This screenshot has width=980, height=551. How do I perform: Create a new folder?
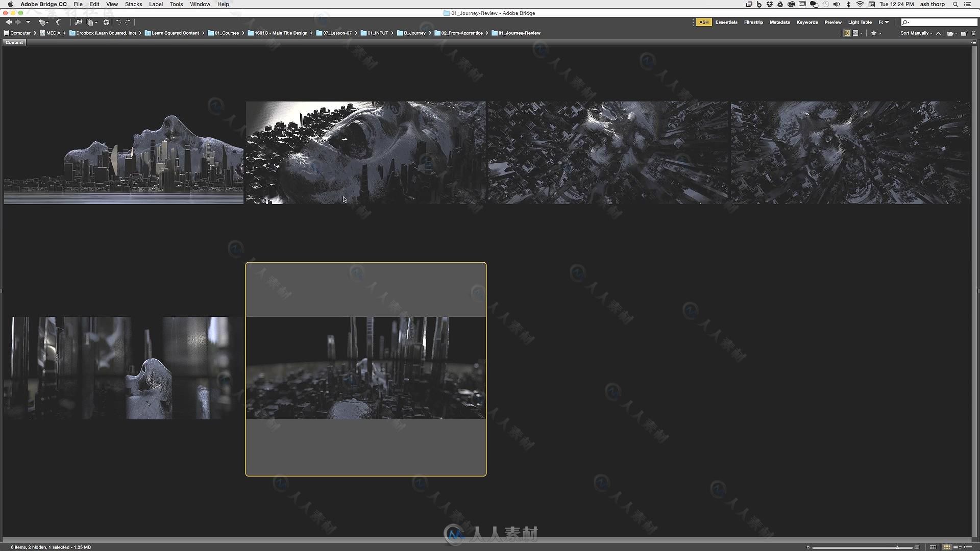(x=964, y=33)
